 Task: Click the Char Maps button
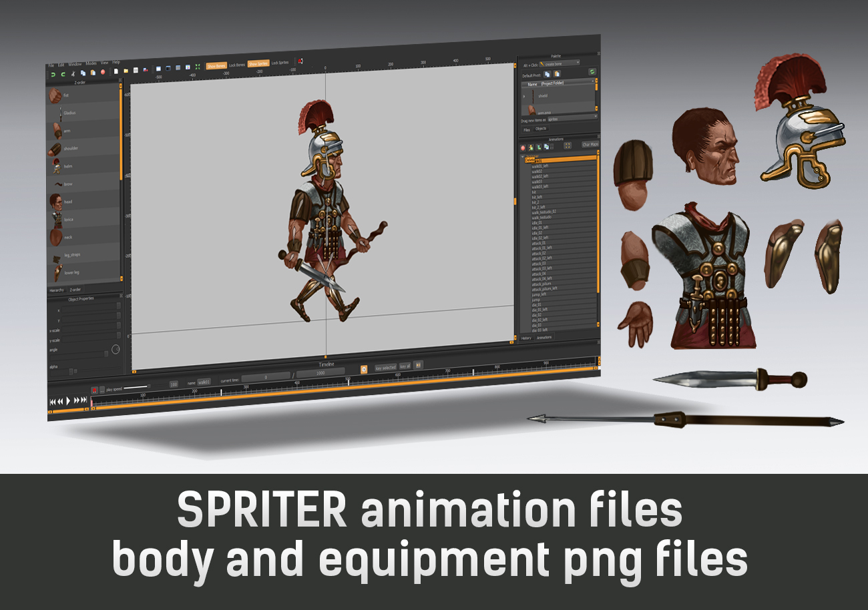click(x=590, y=144)
